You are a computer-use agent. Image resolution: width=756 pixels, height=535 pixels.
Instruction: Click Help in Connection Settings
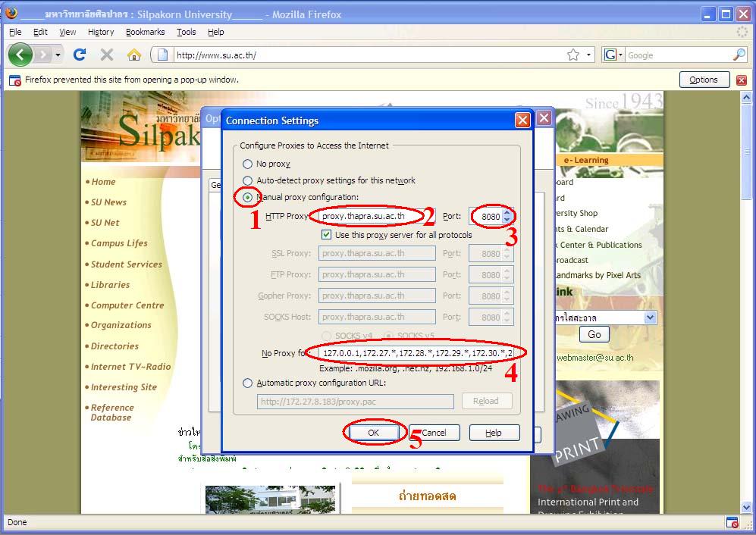(494, 433)
